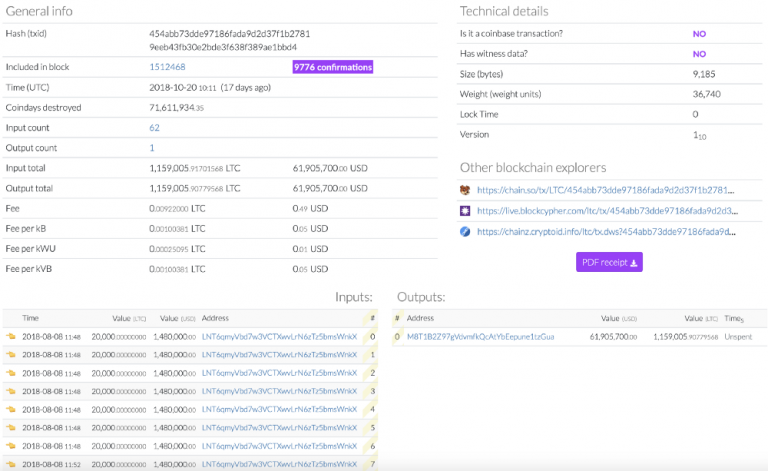Click the hand icon for input 0
Viewport: 768px width, 471px height.
click(11, 336)
